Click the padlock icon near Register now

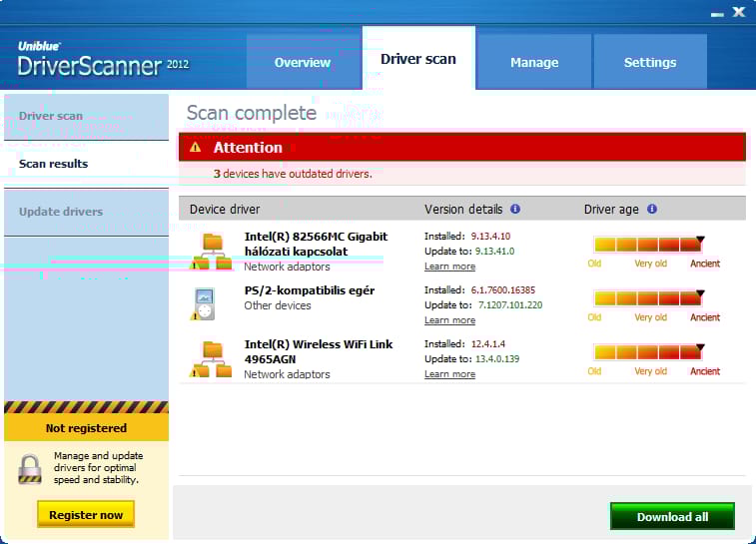[x=30, y=469]
